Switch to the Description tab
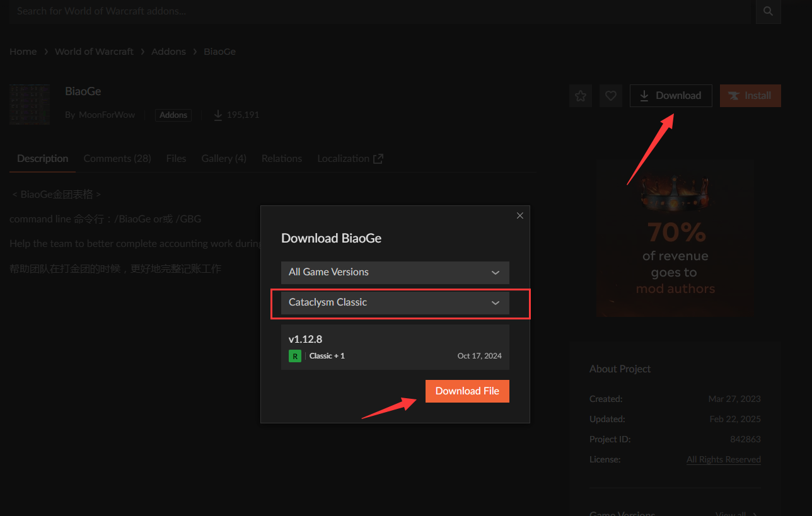Viewport: 812px width, 516px height. pyautogui.click(x=43, y=159)
